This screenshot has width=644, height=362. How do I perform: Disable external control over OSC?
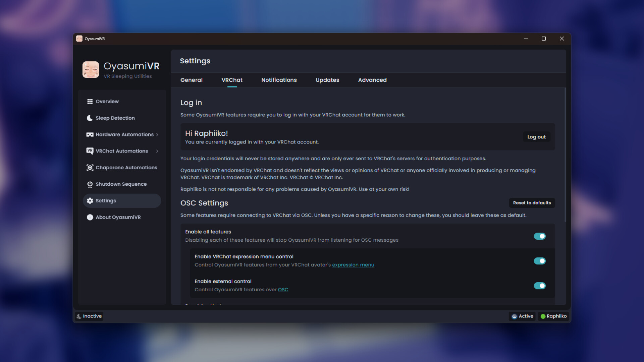click(540, 286)
